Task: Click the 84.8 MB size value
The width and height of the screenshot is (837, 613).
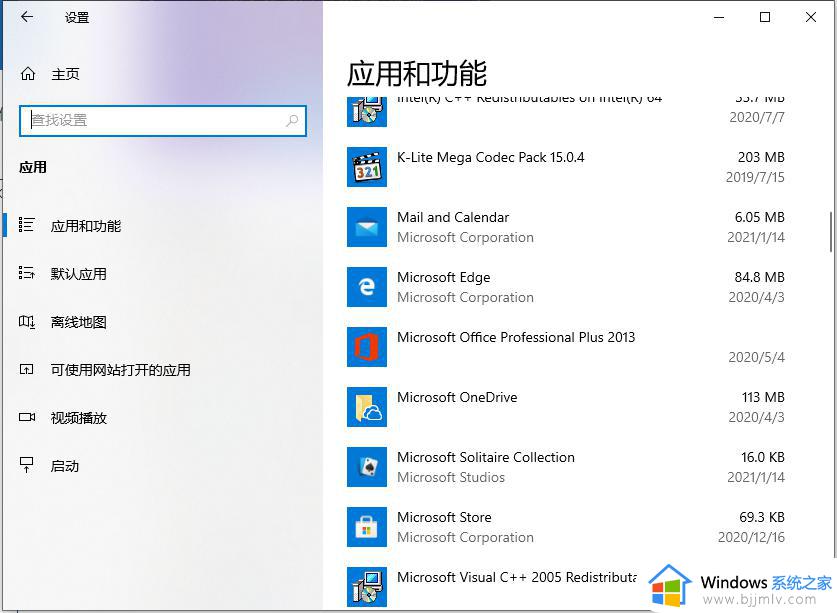Action: [760, 277]
